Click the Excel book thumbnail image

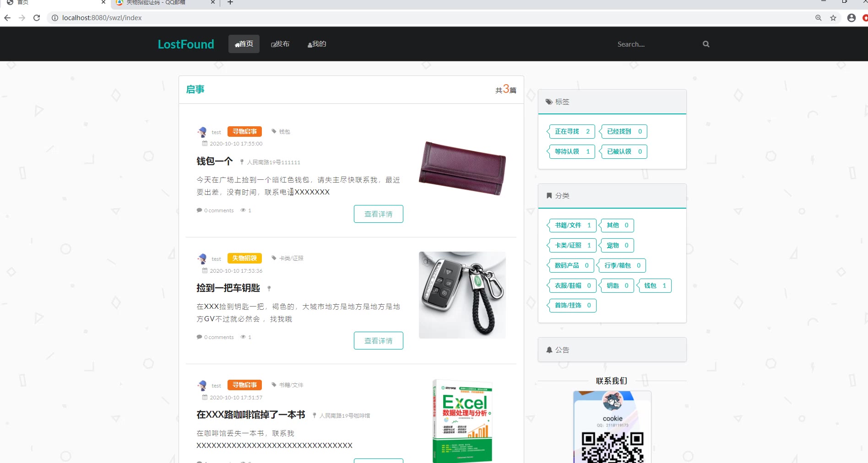(462, 421)
